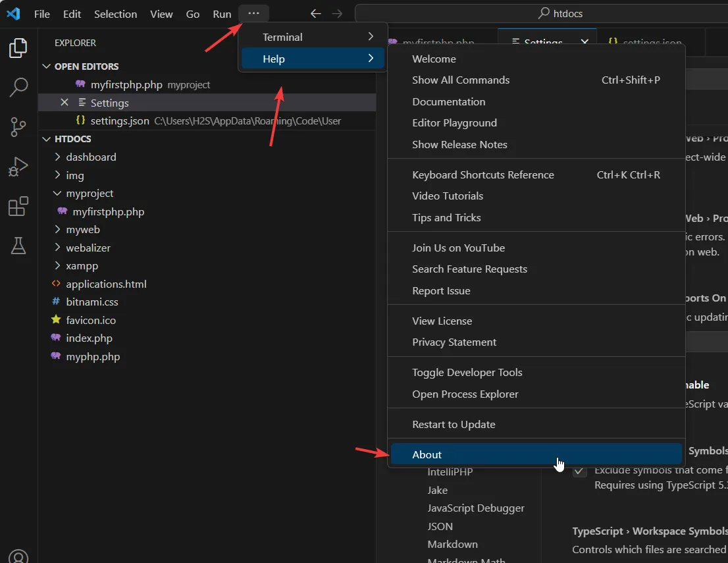The width and height of the screenshot is (728, 563).
Task: Select JavaScript Debugger in settings list
Action: 476,508
